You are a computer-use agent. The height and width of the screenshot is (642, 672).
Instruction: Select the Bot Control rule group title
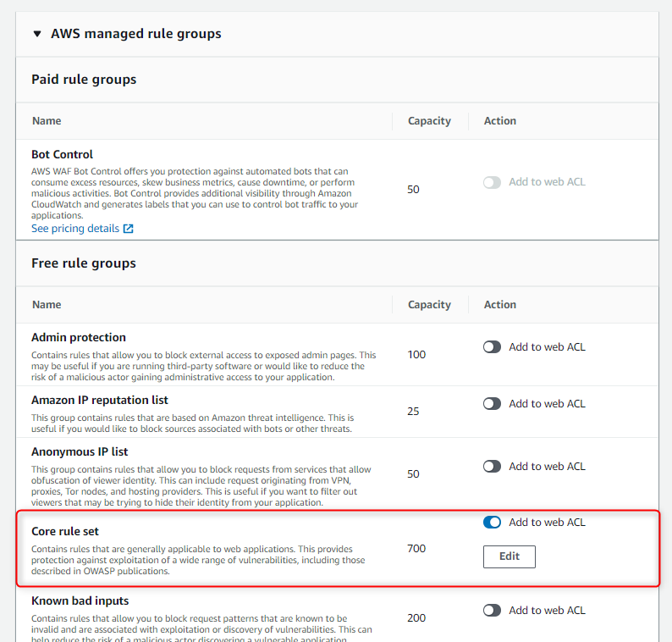[x=62, y=155]
